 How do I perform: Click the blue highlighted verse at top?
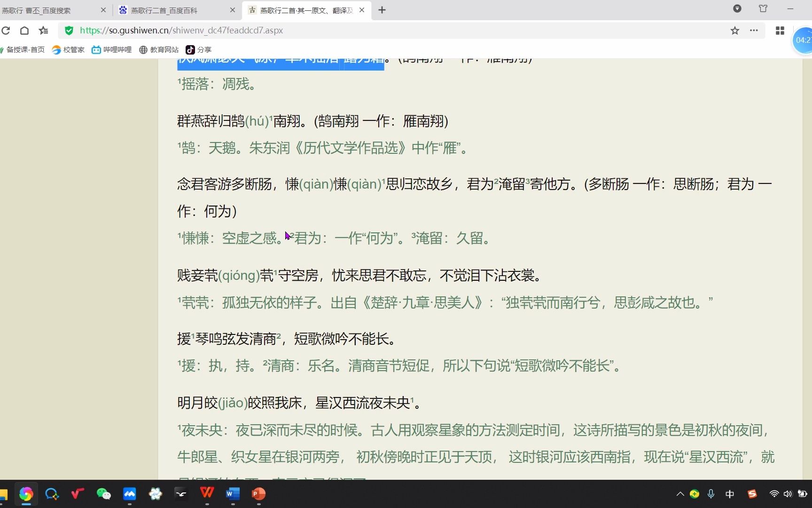tap(281, 64)
